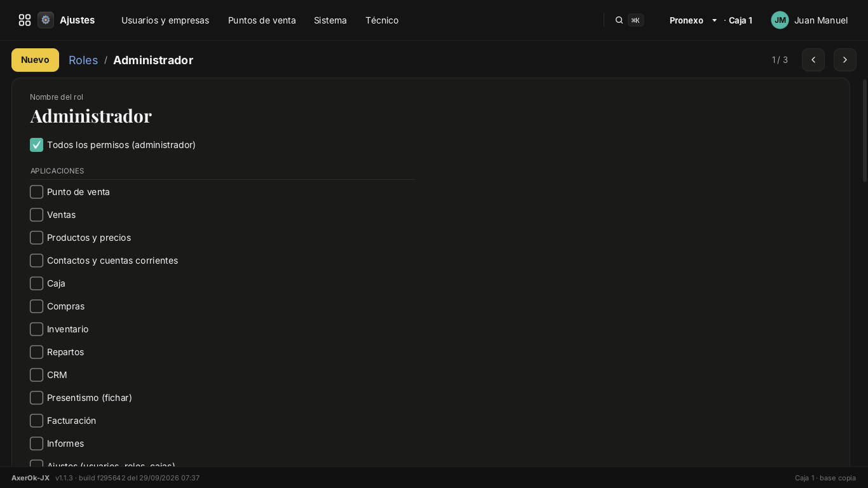The height and width of the screenshot is (488, 868).
Task: Open Usuarios y empresas menu
Action: tap(165, 20)
